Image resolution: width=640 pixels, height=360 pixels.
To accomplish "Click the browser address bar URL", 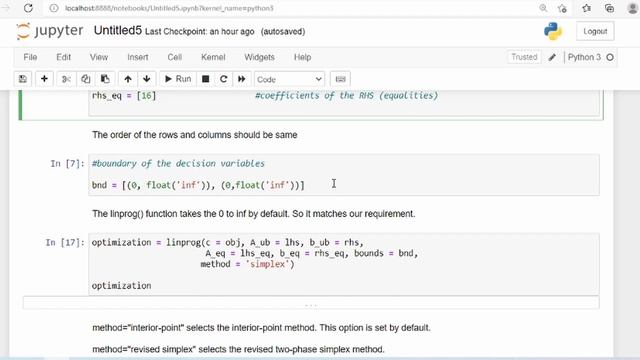I will 169,8.
